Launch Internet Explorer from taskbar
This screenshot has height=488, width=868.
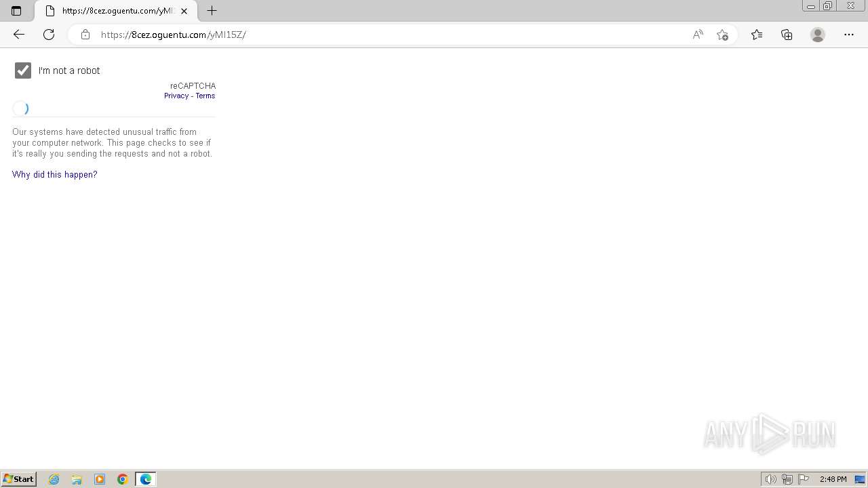[54, 479]
